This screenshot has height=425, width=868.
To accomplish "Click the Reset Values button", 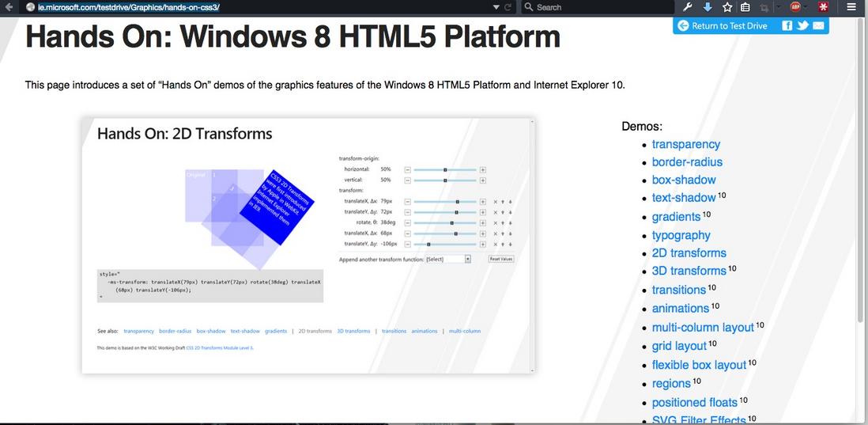I will pyautogui.click(x=501, y=259).
